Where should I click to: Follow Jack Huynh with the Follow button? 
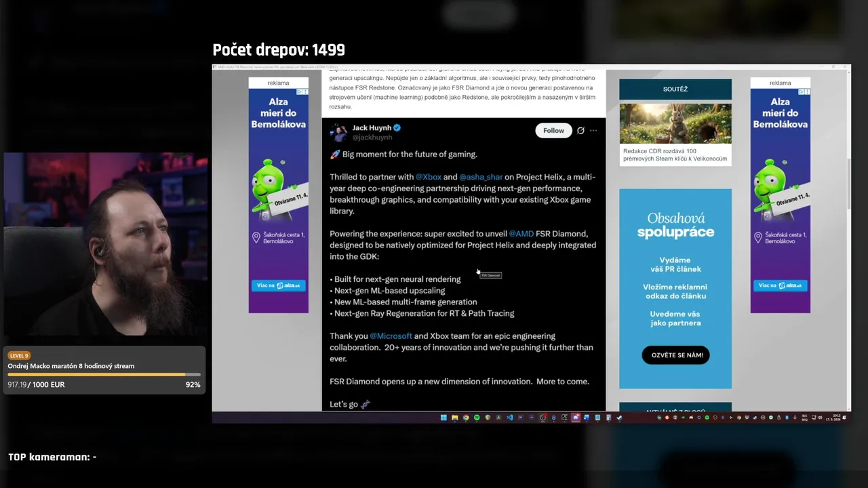[553, 131]
